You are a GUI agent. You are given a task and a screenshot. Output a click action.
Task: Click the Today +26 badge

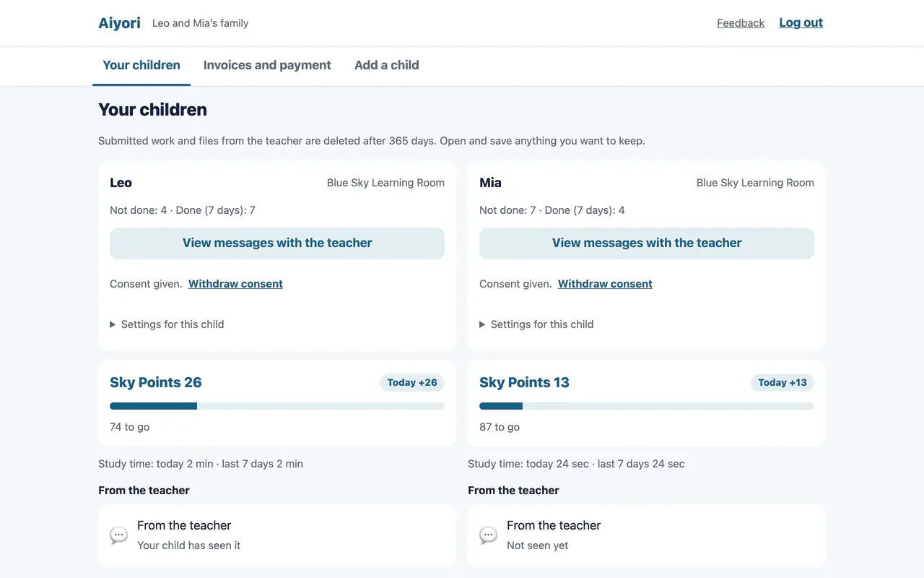[x=412, y=382]
